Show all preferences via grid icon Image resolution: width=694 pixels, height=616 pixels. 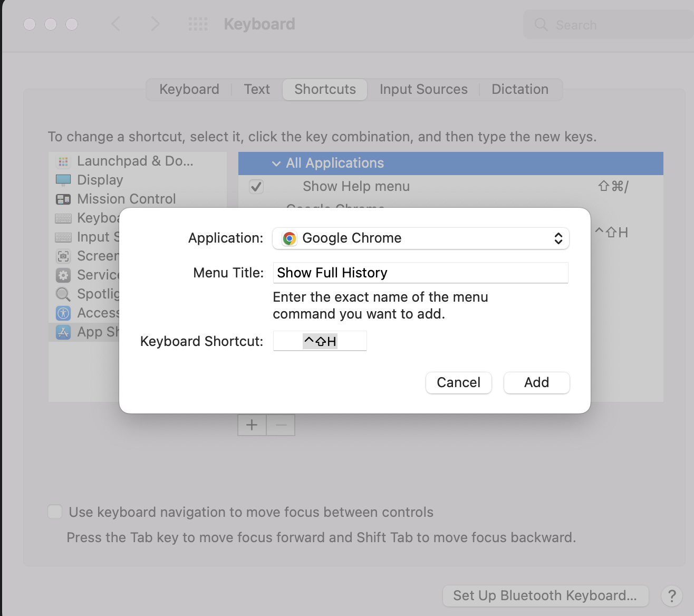pyautogui.click(x=198, y=24)
